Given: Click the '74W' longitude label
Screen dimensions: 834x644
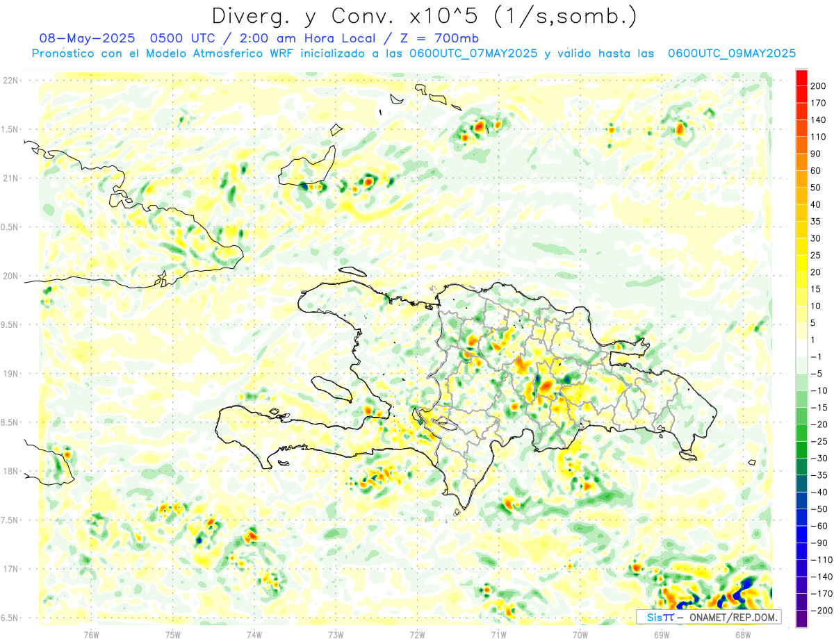Looking at the screenshot, I should [x=254, y=635].
